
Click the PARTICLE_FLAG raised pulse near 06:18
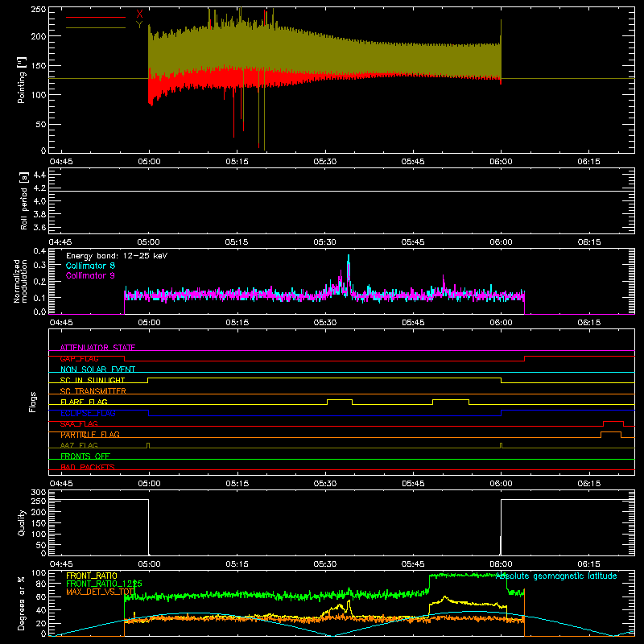coord(611,432)
